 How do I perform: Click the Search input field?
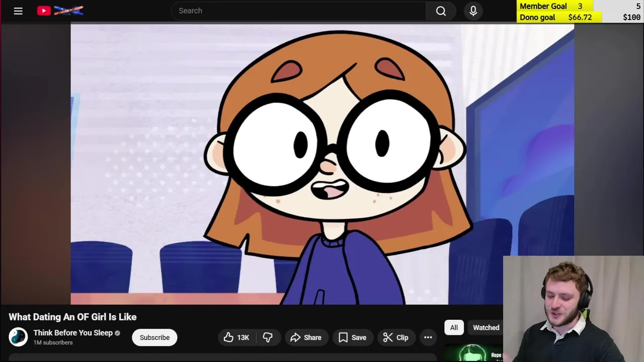(x=298, y=11)
